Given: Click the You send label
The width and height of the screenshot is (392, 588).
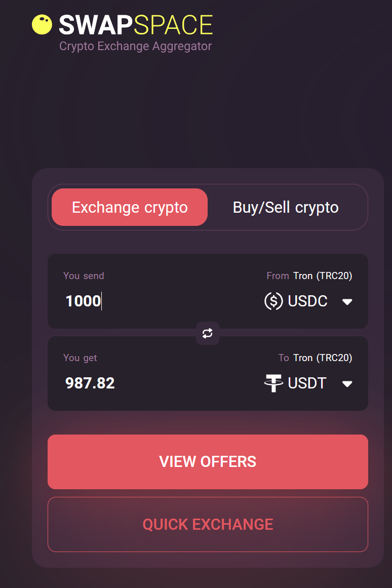Looking at the screenshot, I should point(84,276).
